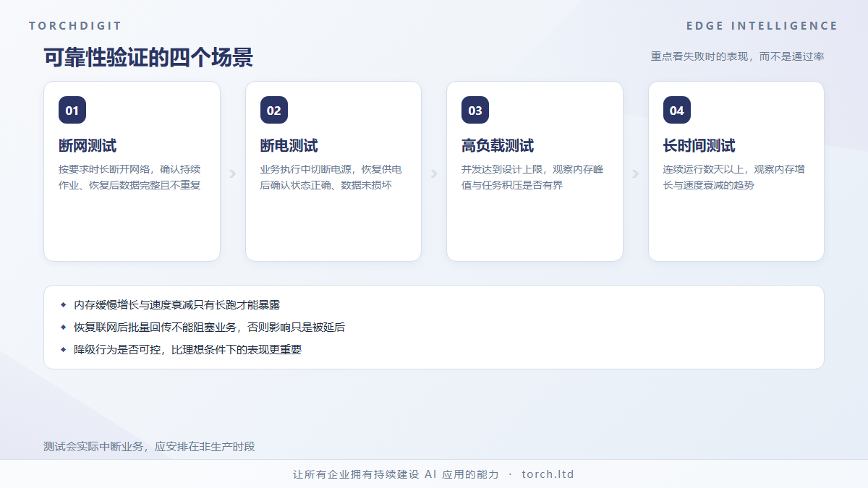Click diamond bullet before 内存缓慢增长
Viewport: 868px width, 488px height.
(63, 305)
